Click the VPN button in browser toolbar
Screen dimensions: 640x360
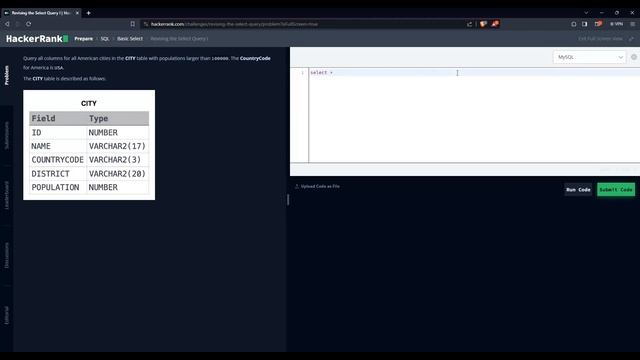(616, 24)
